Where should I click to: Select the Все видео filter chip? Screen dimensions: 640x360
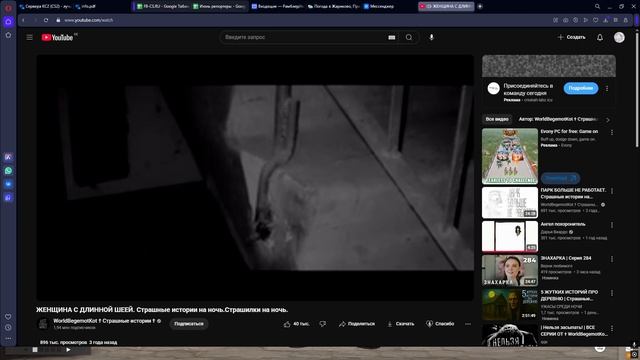497,119
